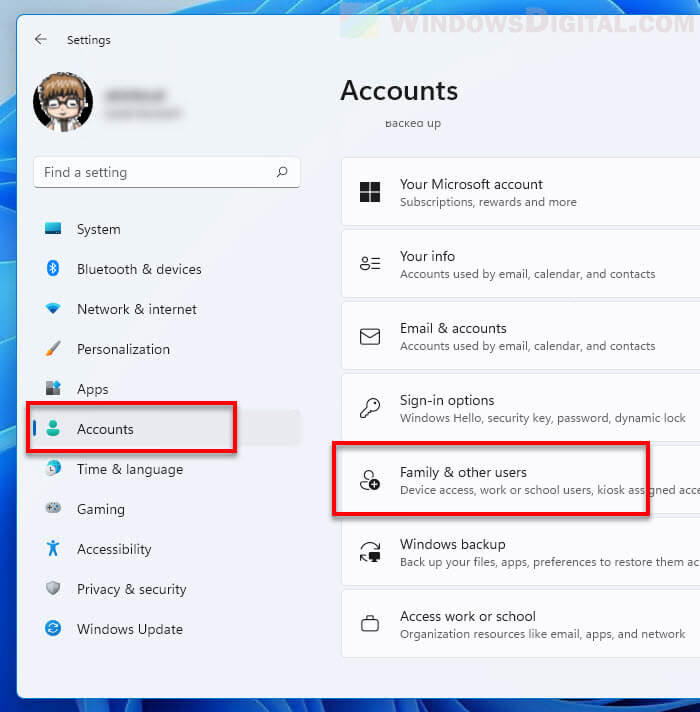This screenshot has height=712, width=700.
Task: Select Accounts in the sidebar
Action: [x=167, y=429]
